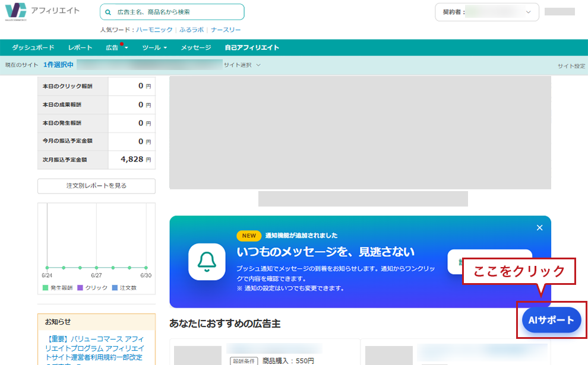Click the large gray banner placeholder

(x=360, y=133)
